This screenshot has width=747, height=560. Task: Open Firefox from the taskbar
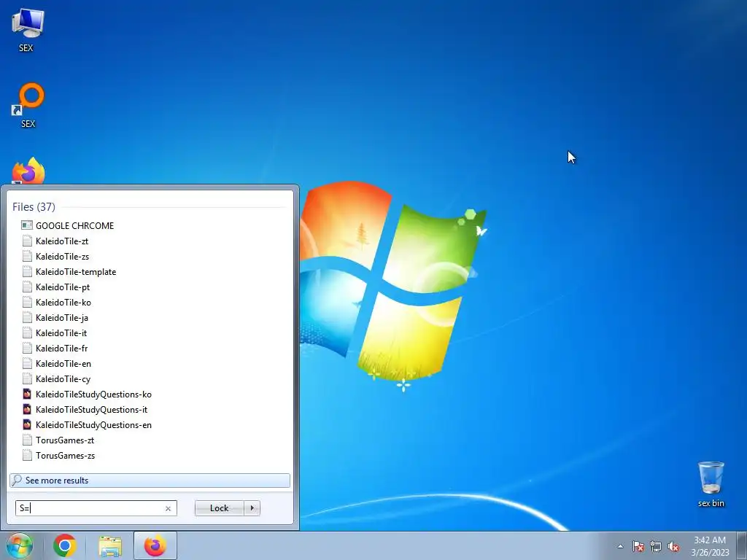[x=155, y=545]
